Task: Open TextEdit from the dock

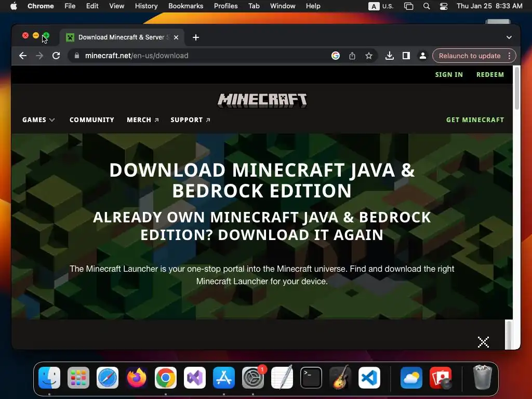Action: [x=282, y=378]
